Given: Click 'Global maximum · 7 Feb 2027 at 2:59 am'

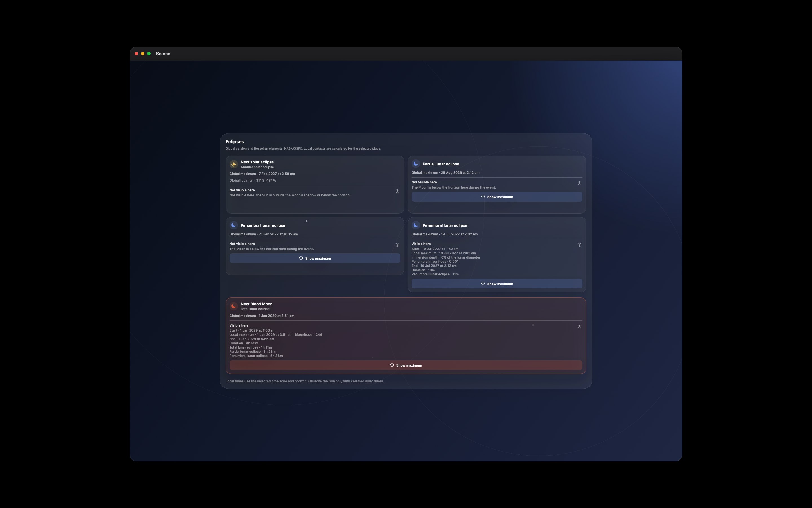Looking at the screenshot, I should click(262, 174).
